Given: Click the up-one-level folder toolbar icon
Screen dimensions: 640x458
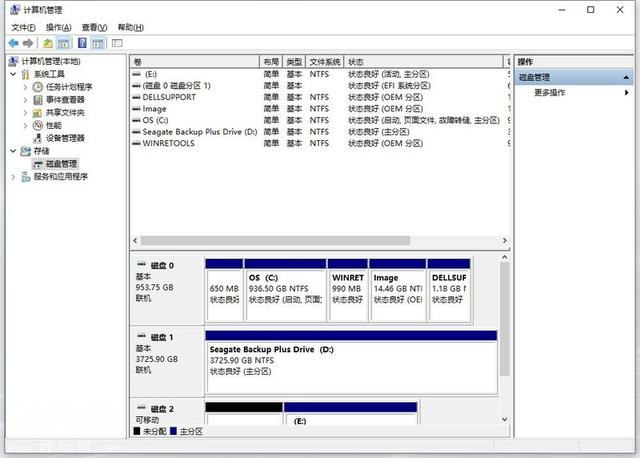Looking at the screenshot, I should pos(48,43).
